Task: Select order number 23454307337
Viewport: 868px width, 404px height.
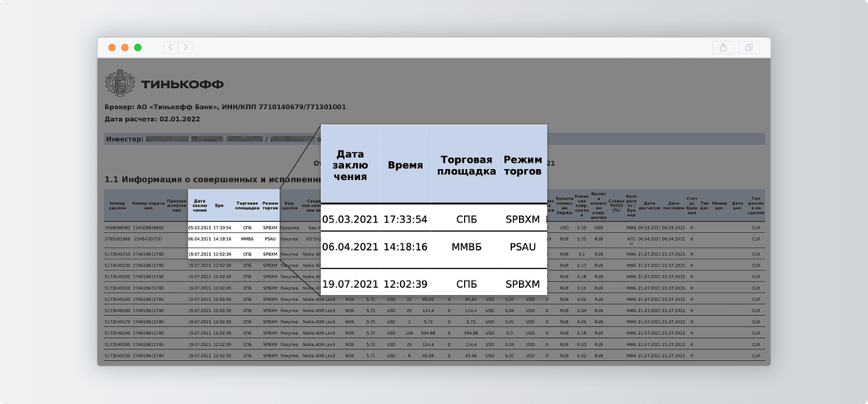Action: 149,238
